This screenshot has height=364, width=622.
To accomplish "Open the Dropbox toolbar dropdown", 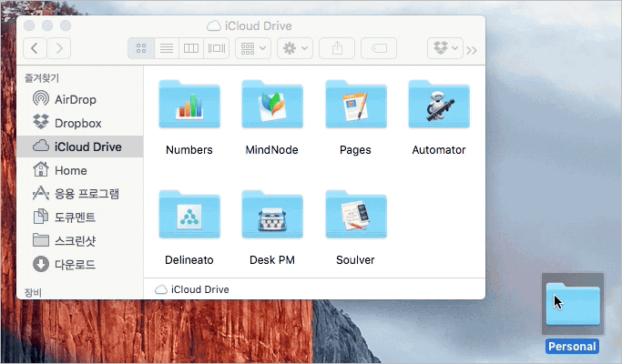I will (445, 48).
